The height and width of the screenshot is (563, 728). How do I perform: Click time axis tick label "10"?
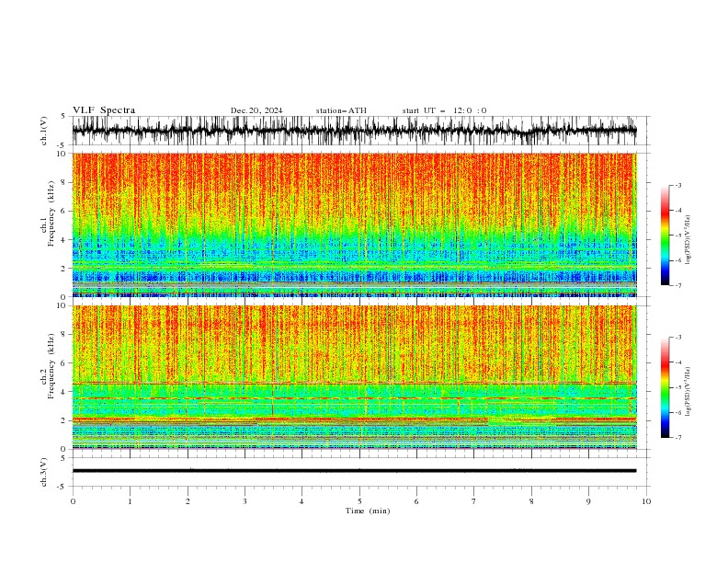646,501
